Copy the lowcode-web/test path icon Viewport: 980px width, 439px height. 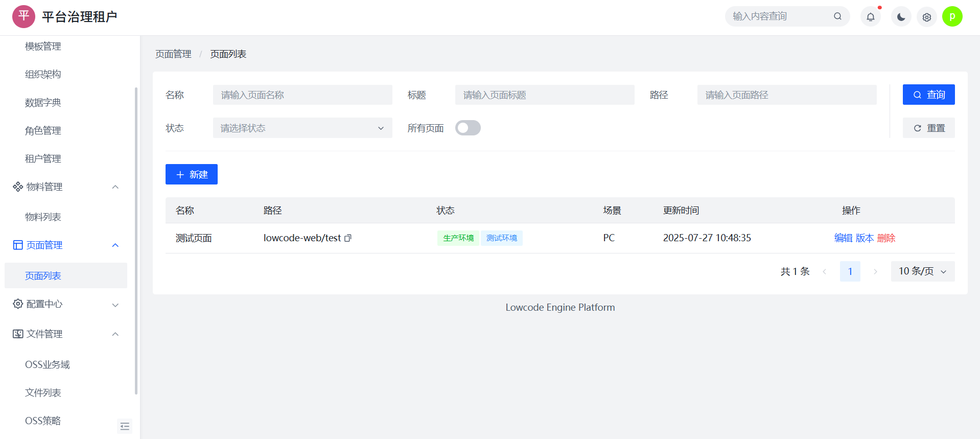tap(348, 238)
